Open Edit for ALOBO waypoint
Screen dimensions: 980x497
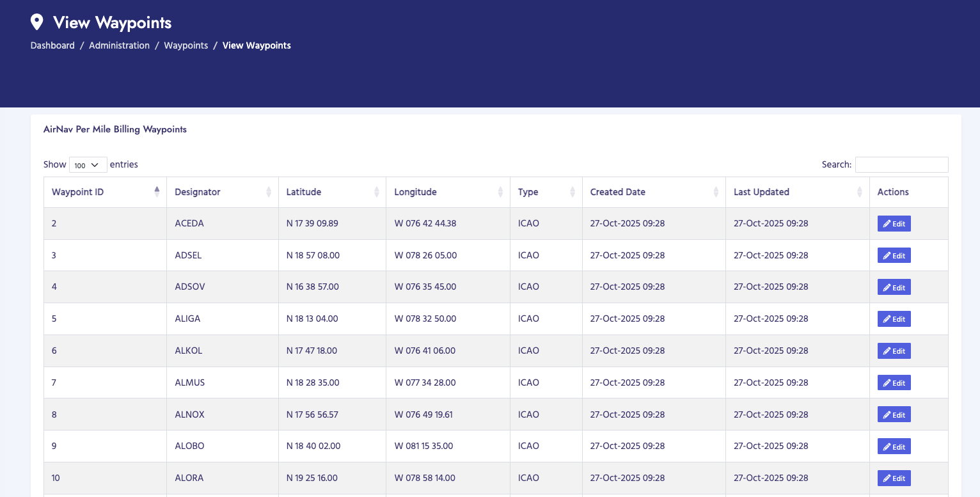[x=894, y=446]
